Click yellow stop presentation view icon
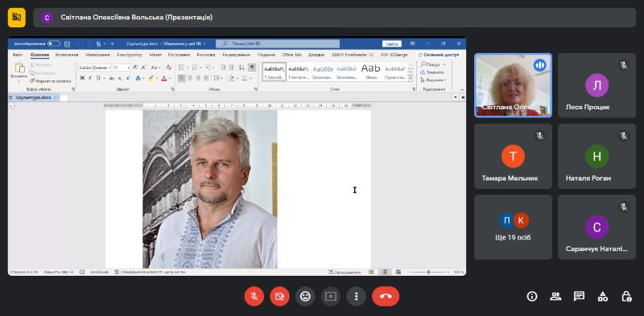644x316 pixels. coord(17,17)
